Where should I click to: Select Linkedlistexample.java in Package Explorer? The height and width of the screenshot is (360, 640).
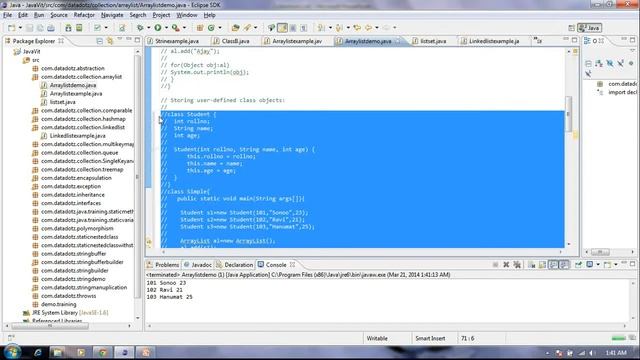pos(77,136)
